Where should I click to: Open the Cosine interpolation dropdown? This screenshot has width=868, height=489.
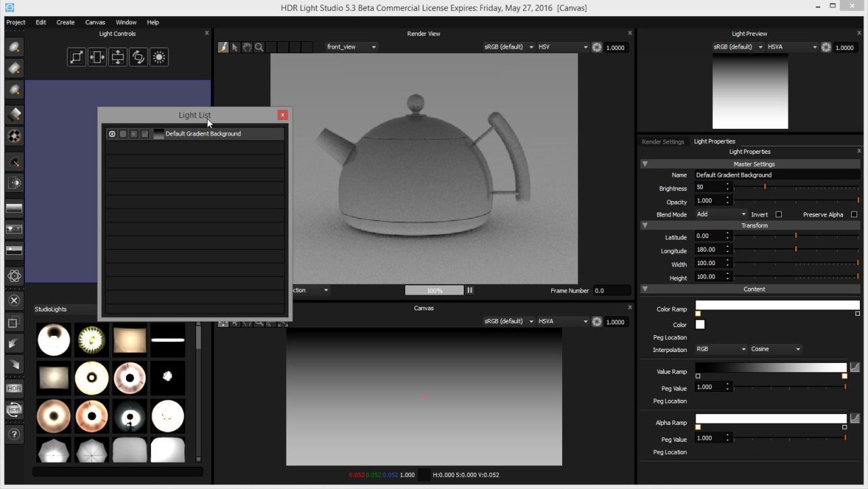click(776, 349)
